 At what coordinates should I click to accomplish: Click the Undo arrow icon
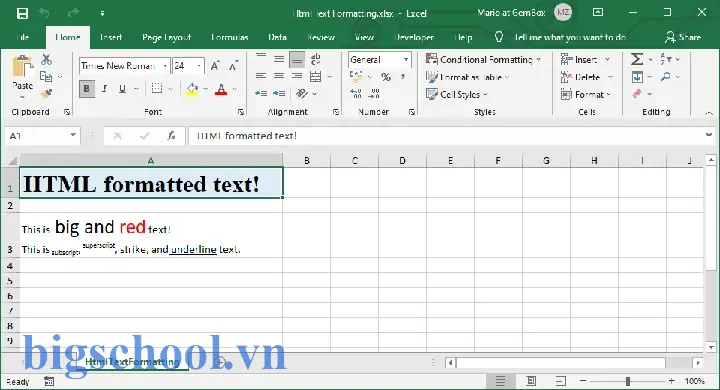tap(45, 13)
